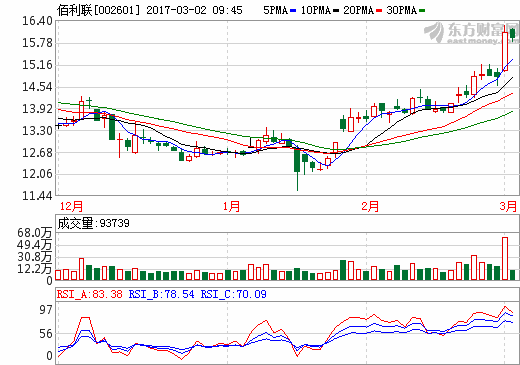The height and width of the screenshot is (365, 520).
Task: Click the timestamp 2017-03-02 09:45
Action: point(194,10)
